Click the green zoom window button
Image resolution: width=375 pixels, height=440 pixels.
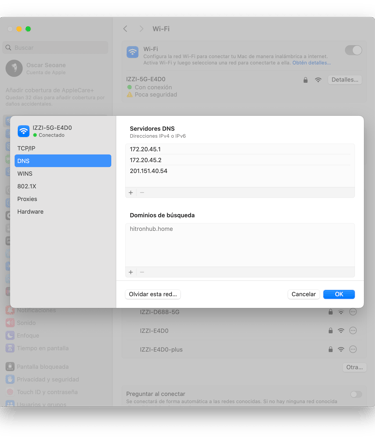[28, 29]
